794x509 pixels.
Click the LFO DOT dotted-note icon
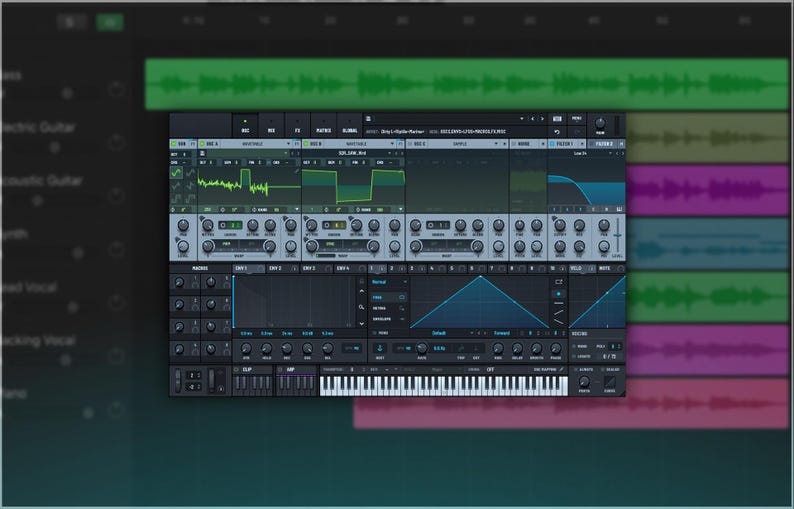(x=476, y=348)
